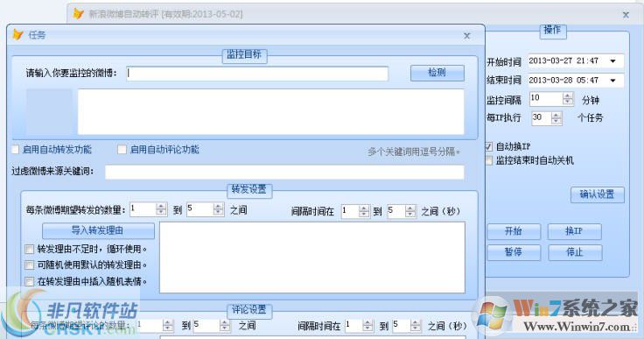644x339 pixels.
Task: Click 导入转发理由 button
Action: pyautogui.click(x=98, y=230)
